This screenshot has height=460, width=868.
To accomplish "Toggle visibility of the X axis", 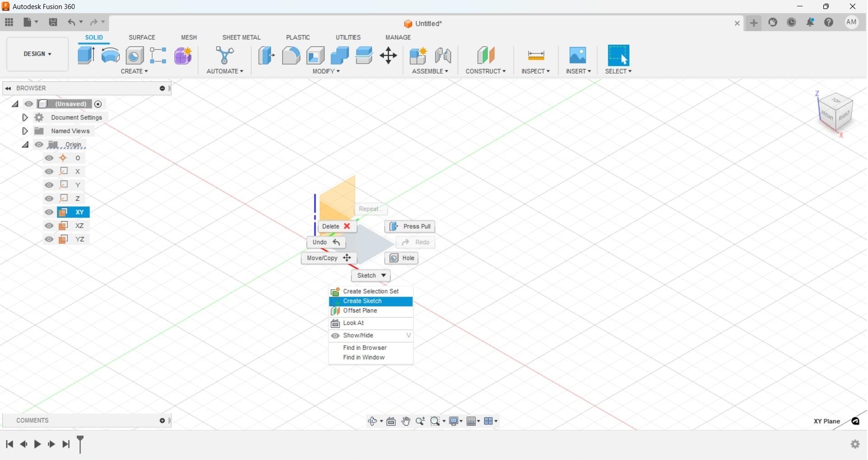I will [x=49, y=172].
